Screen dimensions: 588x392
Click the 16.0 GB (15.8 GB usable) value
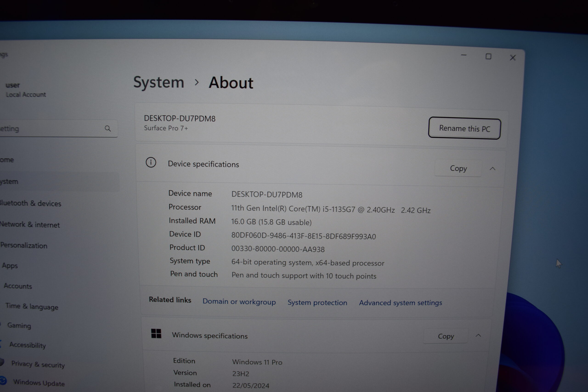click(271, 222)
